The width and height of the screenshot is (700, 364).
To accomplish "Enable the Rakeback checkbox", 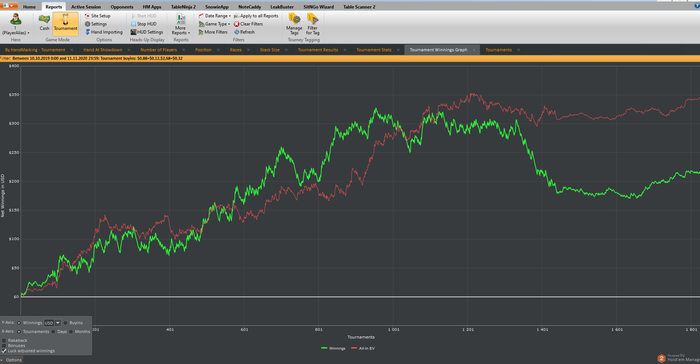I will coord(4,340).
